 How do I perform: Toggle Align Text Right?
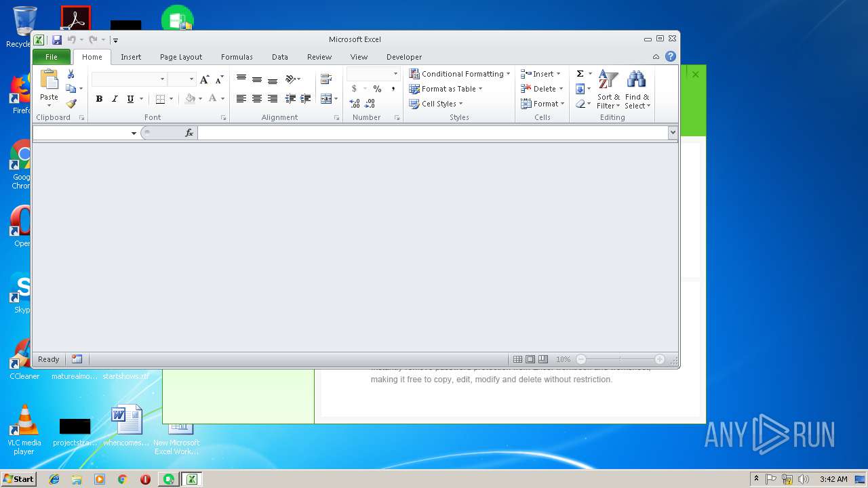point(273,99)
